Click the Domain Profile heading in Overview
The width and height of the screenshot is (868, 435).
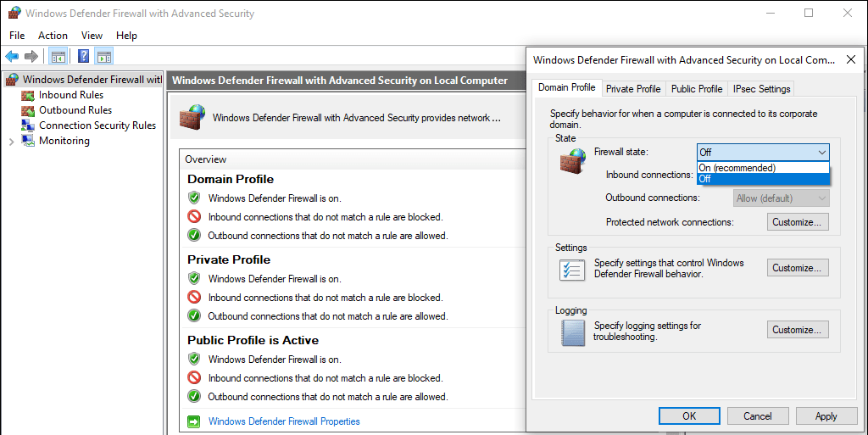point(231,179)
